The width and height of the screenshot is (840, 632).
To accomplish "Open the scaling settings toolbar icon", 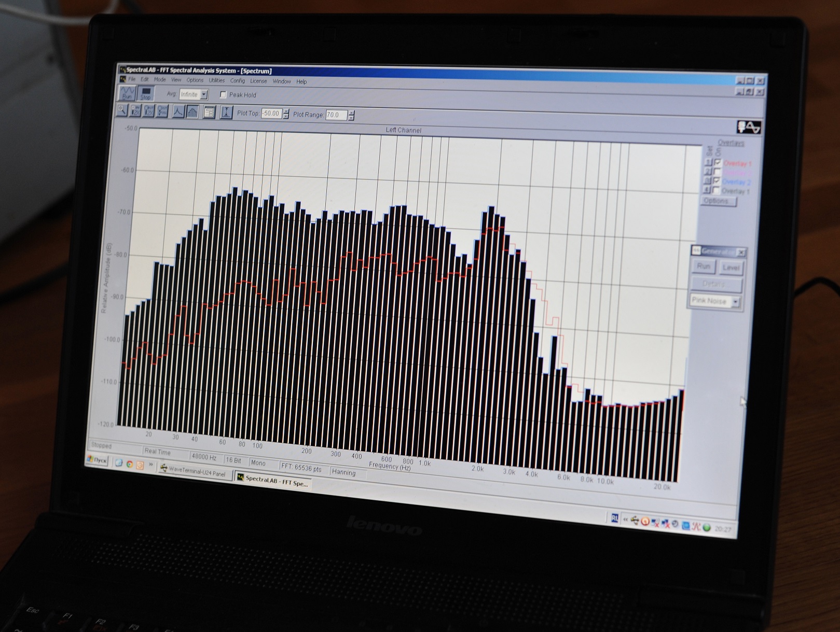I will point(209,113).
